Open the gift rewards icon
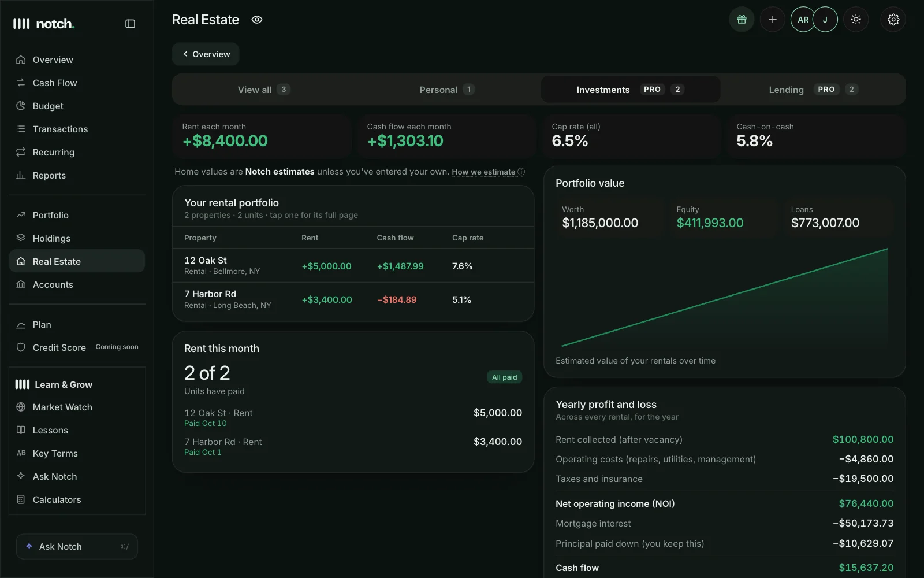Screen dimensions: 924x578 [742, 20]
